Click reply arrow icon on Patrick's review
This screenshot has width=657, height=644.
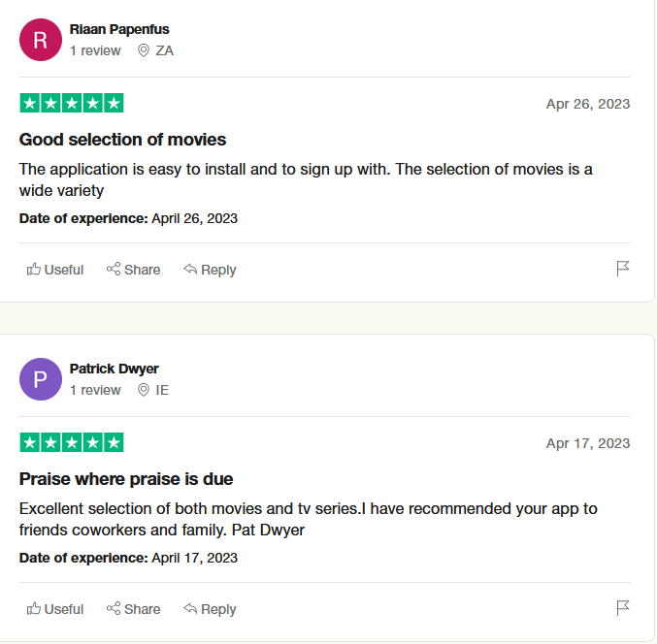pyautogui.click(x=190, y=608)
